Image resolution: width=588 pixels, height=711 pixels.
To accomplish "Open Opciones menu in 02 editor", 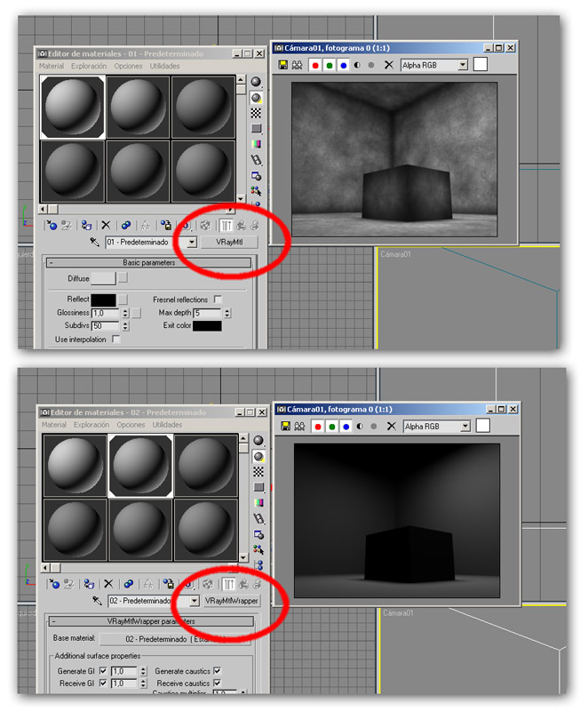I will (x=131, y=425).
